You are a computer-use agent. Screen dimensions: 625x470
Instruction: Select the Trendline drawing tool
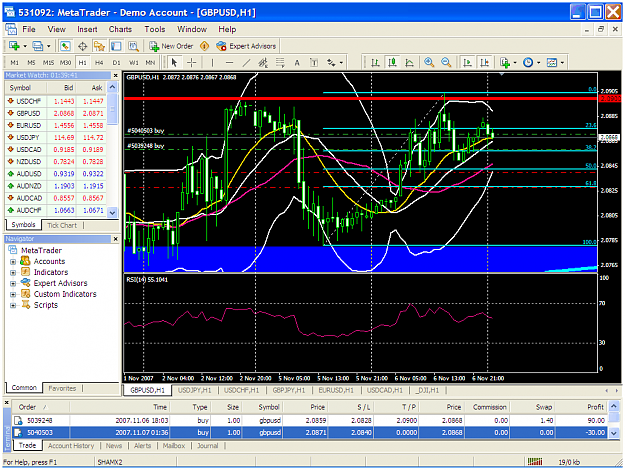pos(246,63)
